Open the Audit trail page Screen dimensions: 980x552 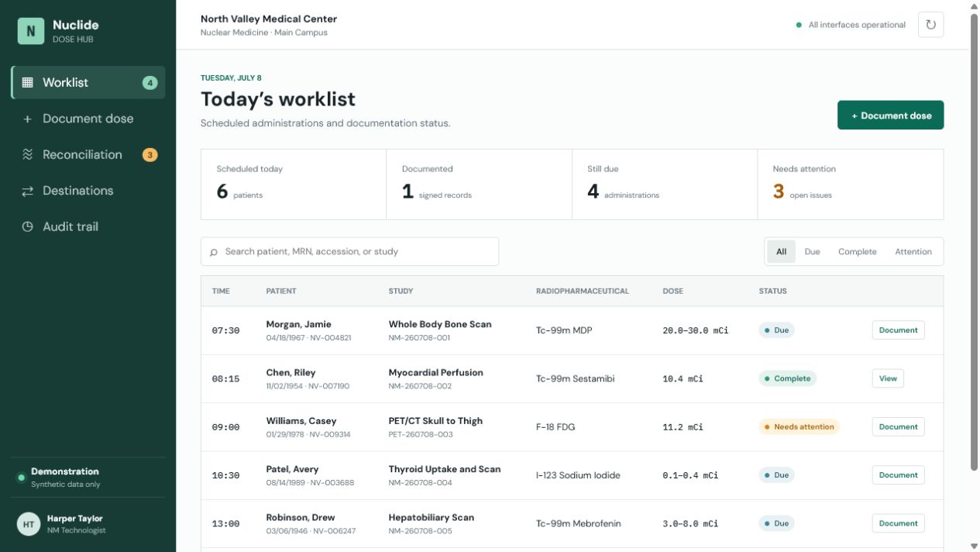pyautogui.click(x=88, y=226)
